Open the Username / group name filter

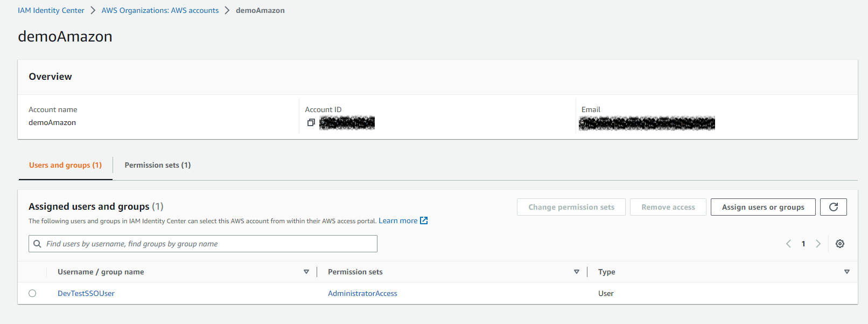point(306,271)
